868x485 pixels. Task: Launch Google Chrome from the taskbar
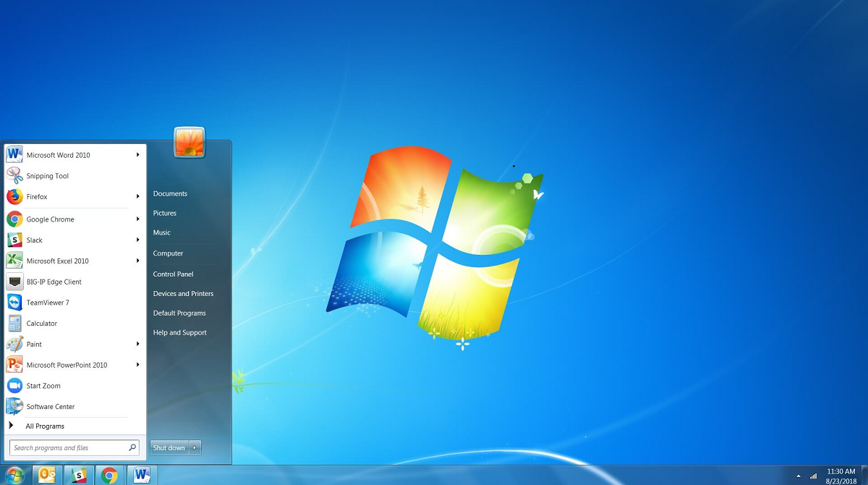point(109,476)
